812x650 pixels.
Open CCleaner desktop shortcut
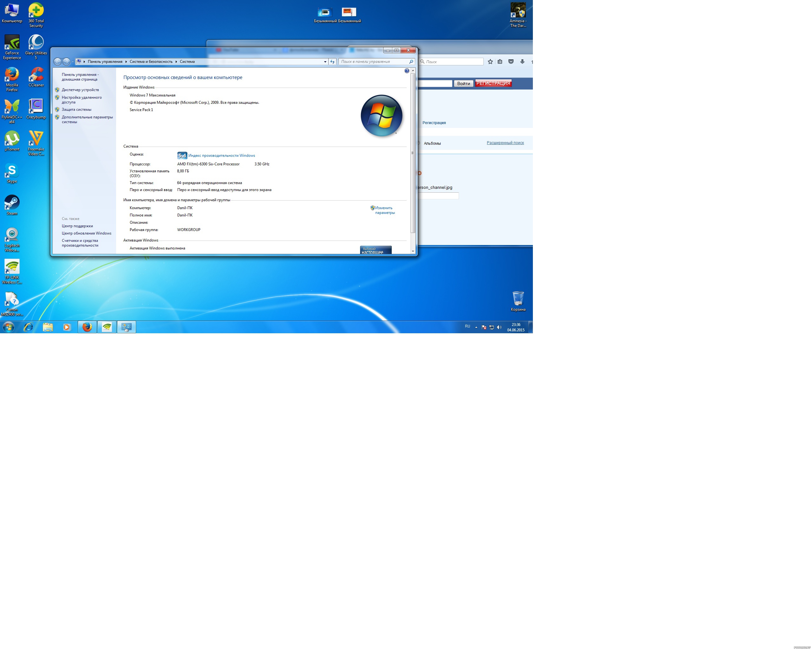(x=36, y=77)
